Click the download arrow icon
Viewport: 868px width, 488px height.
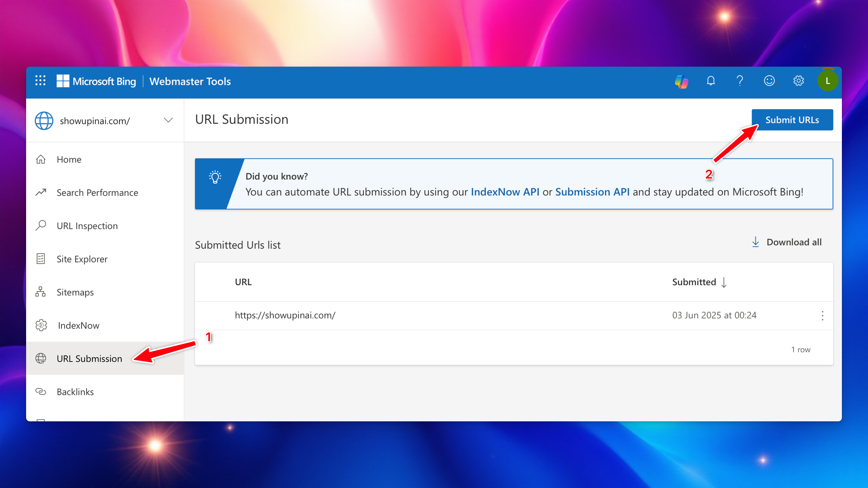coord(755,242)
